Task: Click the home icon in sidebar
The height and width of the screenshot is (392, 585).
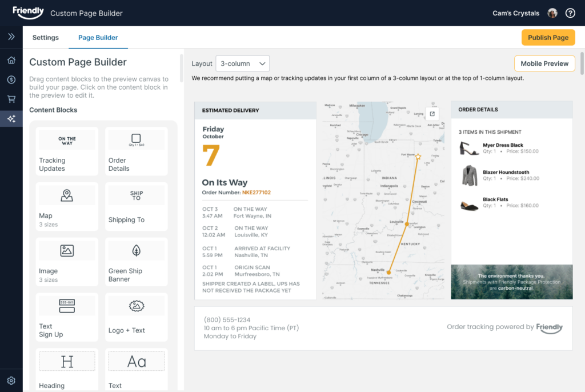Action: click(x=11, y=61)
